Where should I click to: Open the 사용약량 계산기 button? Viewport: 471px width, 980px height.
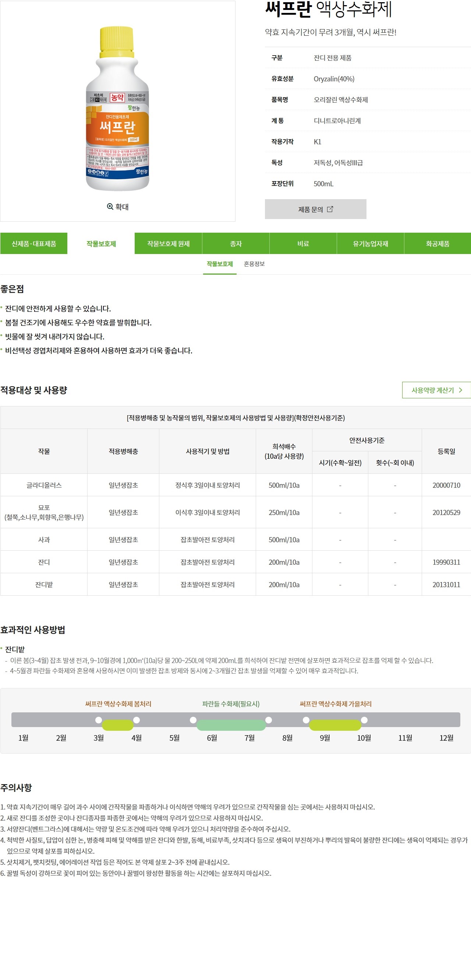436,390
